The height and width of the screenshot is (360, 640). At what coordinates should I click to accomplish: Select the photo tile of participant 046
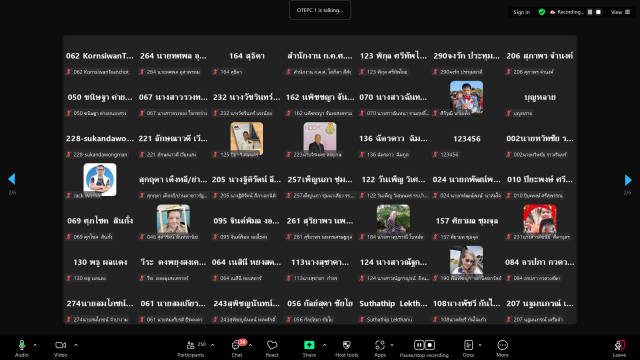click(173, 220)
